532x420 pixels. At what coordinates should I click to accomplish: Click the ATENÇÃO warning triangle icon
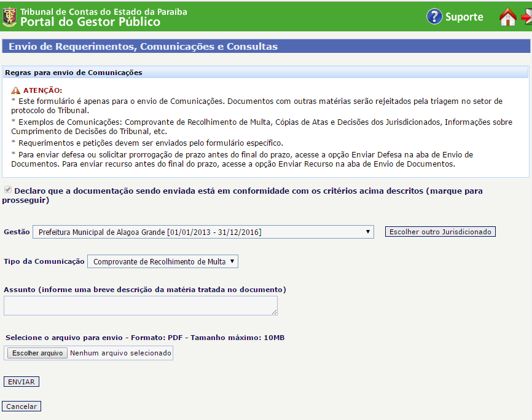16,90
